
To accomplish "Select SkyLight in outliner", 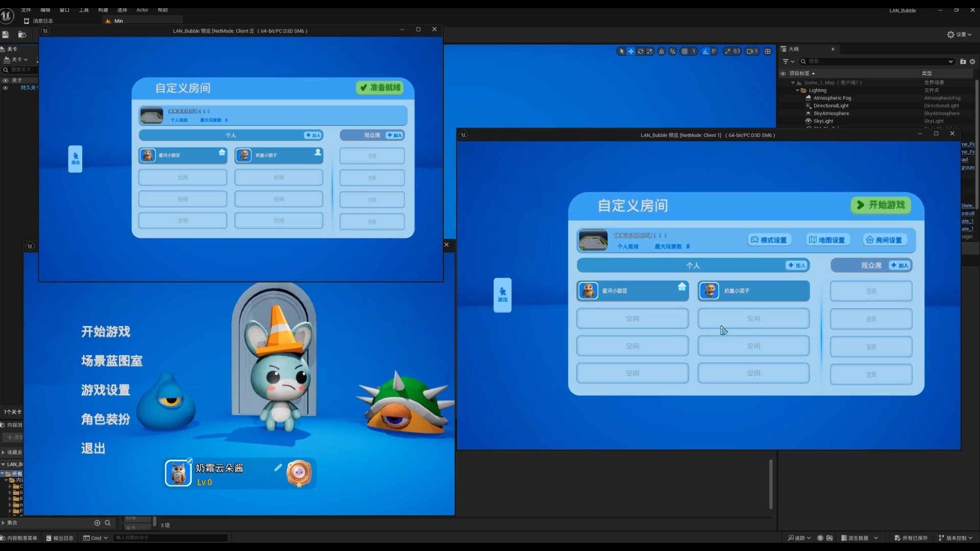I will point(823,121).
